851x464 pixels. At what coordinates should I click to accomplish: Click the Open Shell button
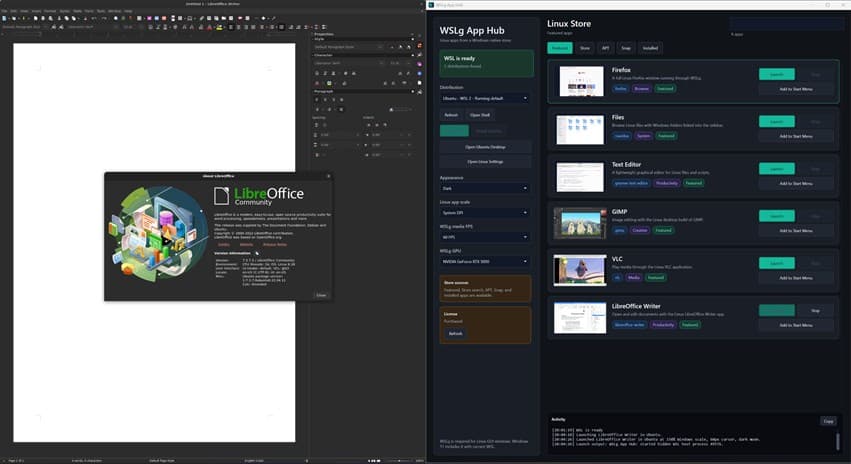(x=480, y=115)
